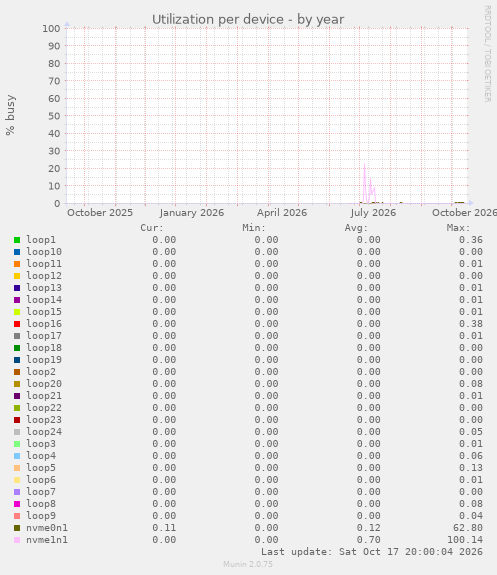The image size is (497, 575).
Task: Click nvme0n1 average value 0.12
Action: pyautogui.click(x=369, y=528)
